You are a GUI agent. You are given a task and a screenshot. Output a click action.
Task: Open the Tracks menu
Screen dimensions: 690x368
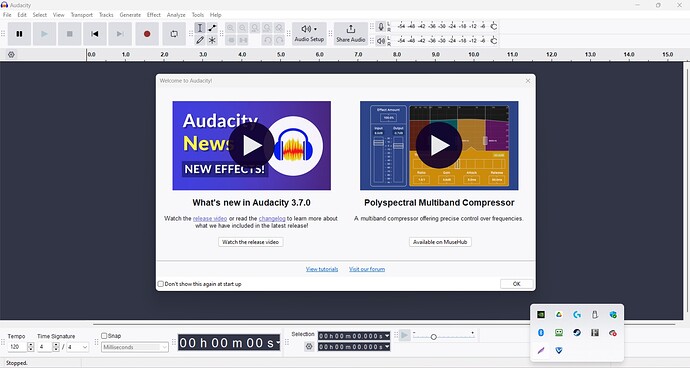[x=106, y=15]
